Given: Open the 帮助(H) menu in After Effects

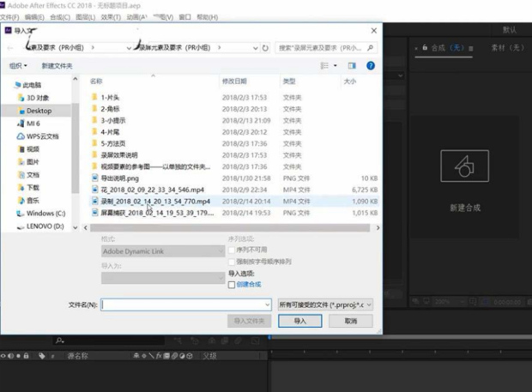Looking at the screenshot, I should click(207, 17).
